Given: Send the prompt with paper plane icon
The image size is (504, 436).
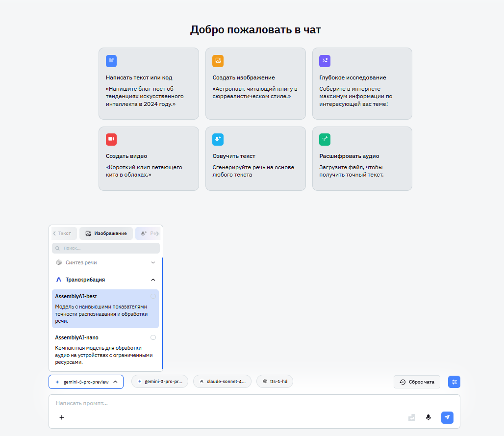Looking at the screenshot, I should [447, 417].
